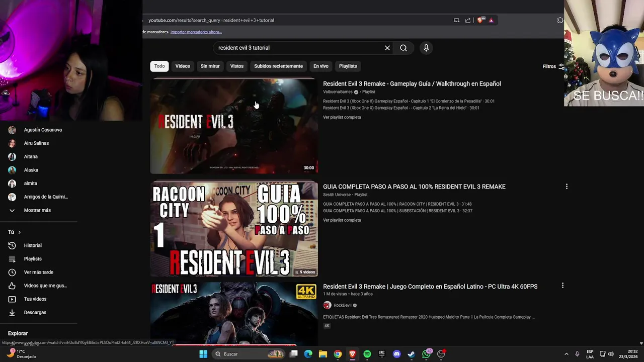The image size is (644, 362).
Task: Open Ver más tarde in the sidebar
Action: (39, 272)
